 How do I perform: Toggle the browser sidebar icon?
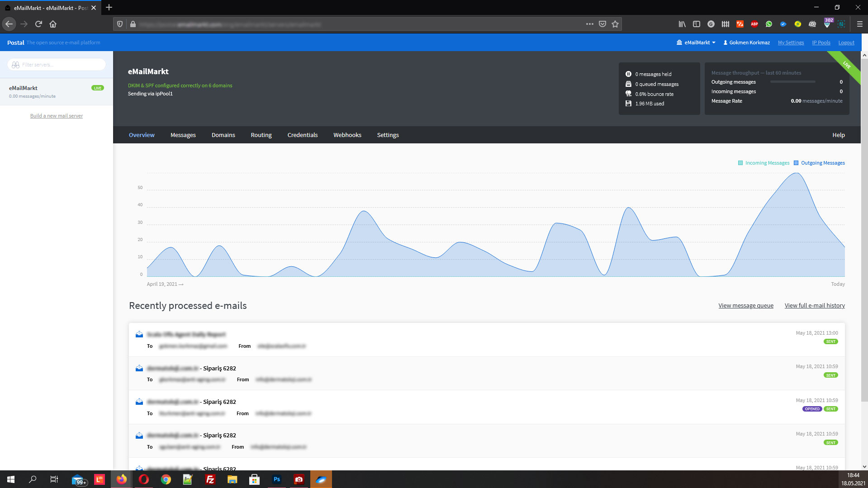[697, 24]
